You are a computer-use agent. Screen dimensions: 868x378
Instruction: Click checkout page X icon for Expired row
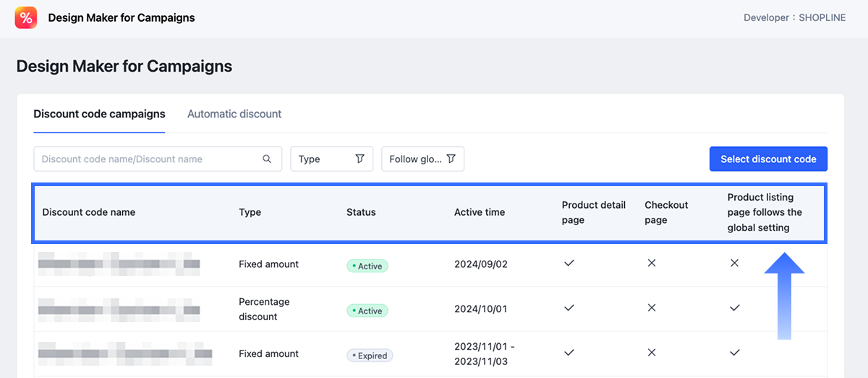(x=652, y=353)
